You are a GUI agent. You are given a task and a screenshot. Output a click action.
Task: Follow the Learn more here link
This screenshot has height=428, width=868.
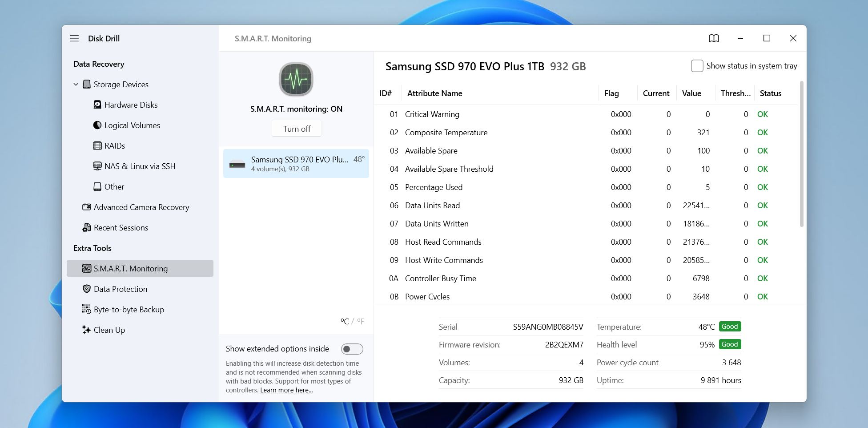click(x=286, y=390)
